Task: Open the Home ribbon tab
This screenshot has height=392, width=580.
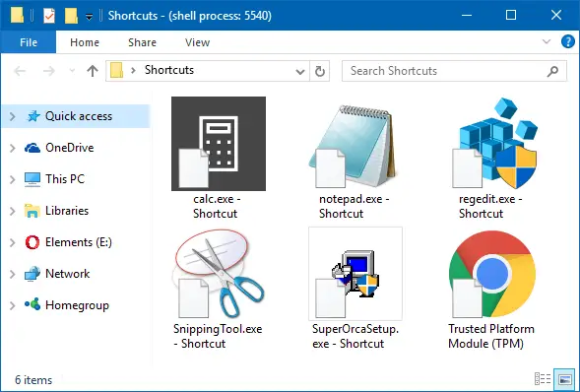Action: pyautogui.click(x=85, y=42)
